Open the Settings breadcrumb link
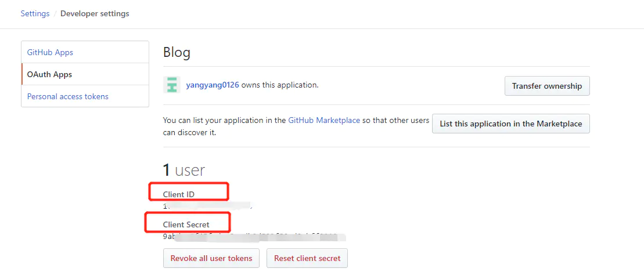644x279 pixels. [35, 13]
